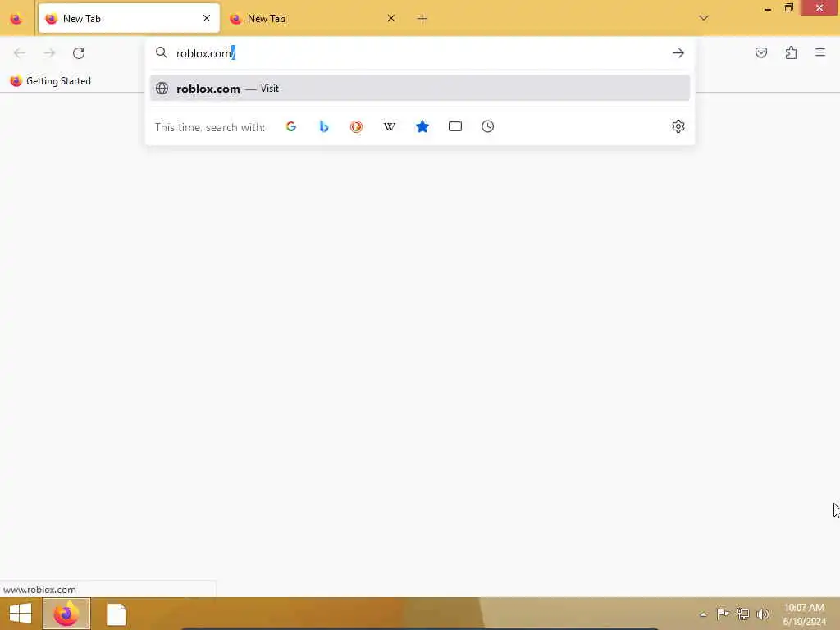This screenshot has width=840, height=630.
Task: Close the second New Tab
Action: click(x=391, y=18)
